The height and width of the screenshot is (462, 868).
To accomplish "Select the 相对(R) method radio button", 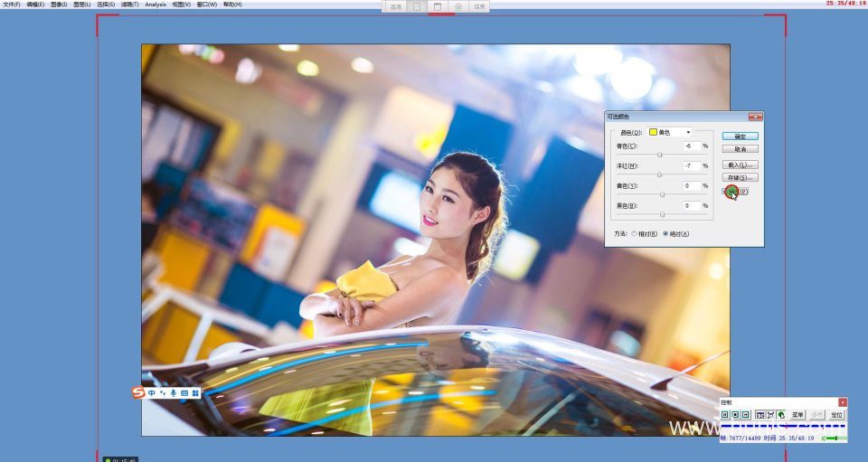I will [634, 233].
